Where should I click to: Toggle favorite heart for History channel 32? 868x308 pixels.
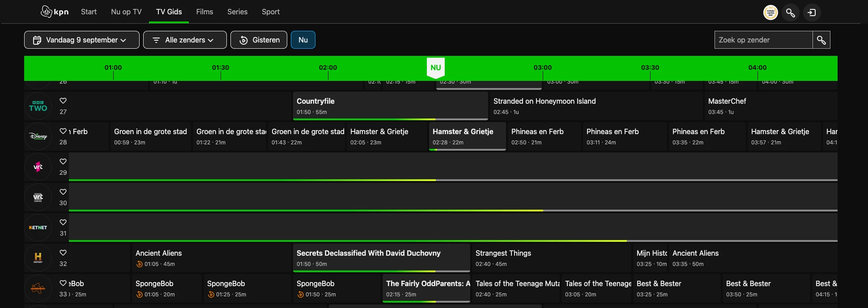tap(63, 253)
